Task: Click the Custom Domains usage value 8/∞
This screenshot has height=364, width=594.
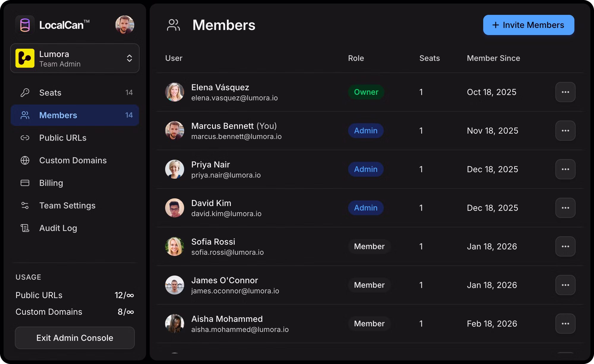Action: point(126,312)
